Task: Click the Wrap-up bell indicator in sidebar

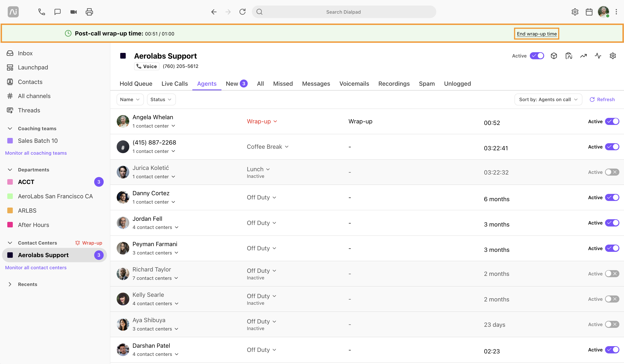Action: point(89,243)
